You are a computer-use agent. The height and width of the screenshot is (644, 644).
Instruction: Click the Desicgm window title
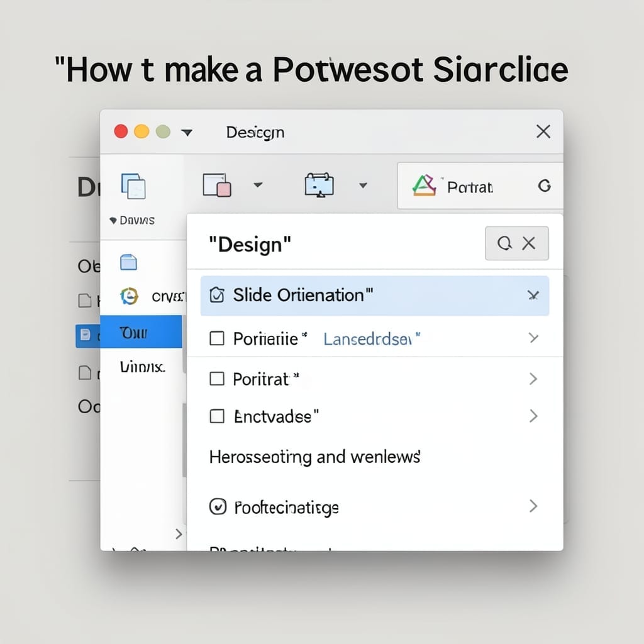[x=255, y=133]
